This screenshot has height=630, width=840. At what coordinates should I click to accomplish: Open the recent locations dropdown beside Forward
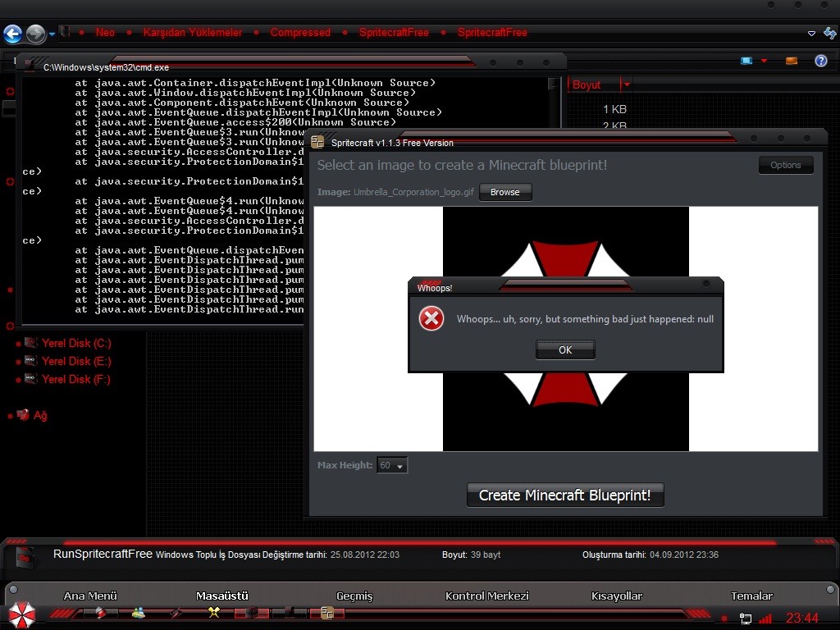(x=52, y=34)
